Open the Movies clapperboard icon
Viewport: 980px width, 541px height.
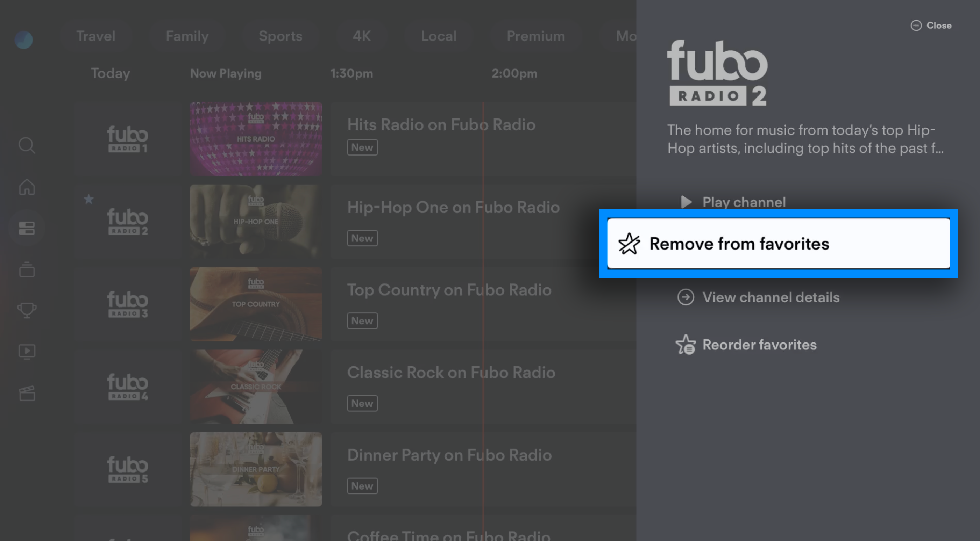coord(27,393)
